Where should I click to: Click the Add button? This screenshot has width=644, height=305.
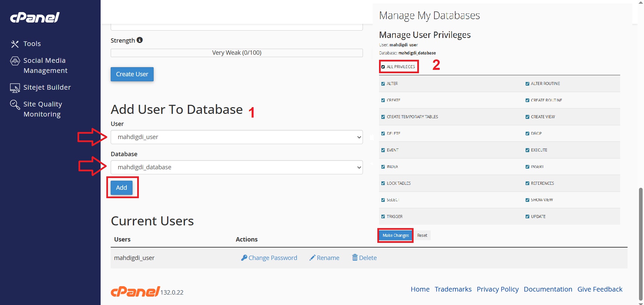(x=121, y=187)
